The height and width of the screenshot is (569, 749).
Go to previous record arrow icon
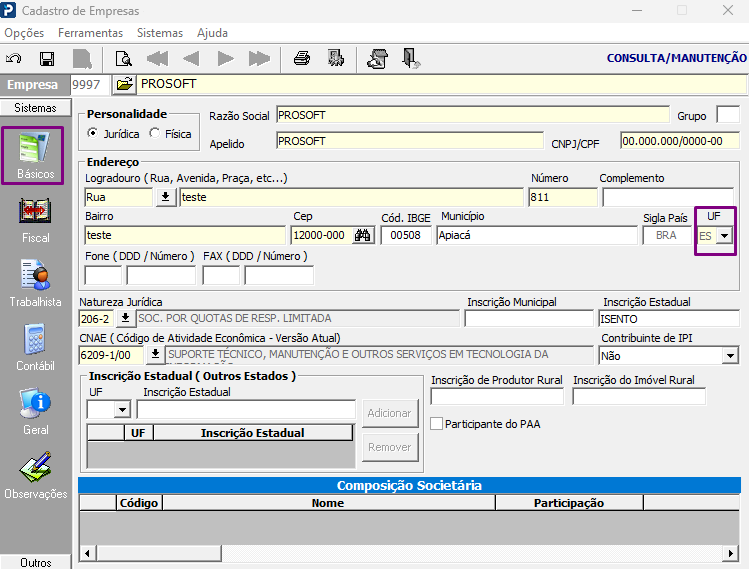click(x=192, y=59)
